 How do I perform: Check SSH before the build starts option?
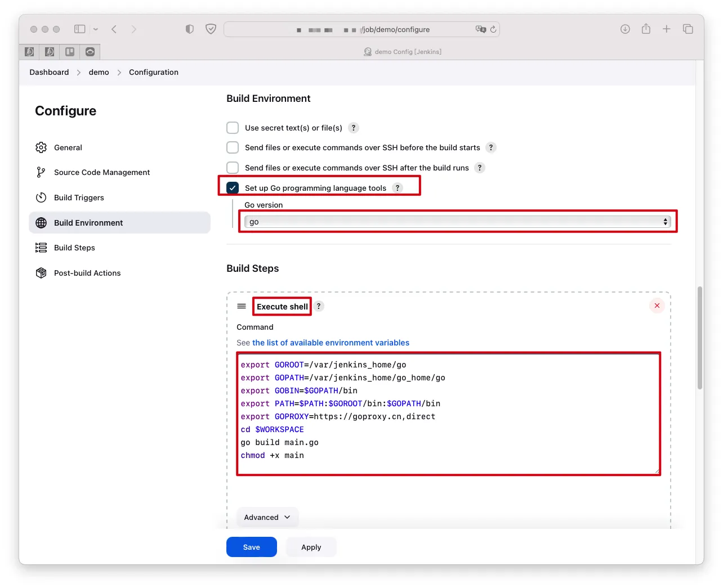tap(233, 147)
